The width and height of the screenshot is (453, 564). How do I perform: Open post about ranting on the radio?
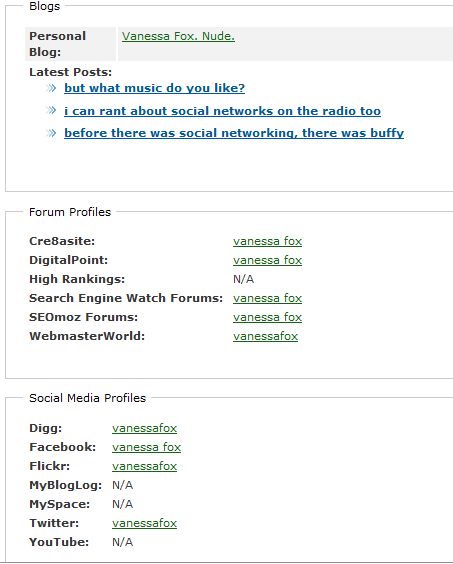pos(222,111)
